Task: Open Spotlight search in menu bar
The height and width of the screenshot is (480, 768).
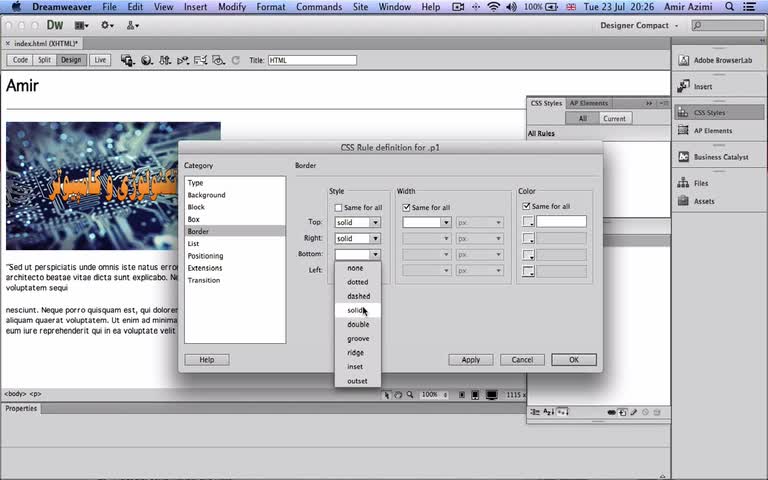Action: 729,7
